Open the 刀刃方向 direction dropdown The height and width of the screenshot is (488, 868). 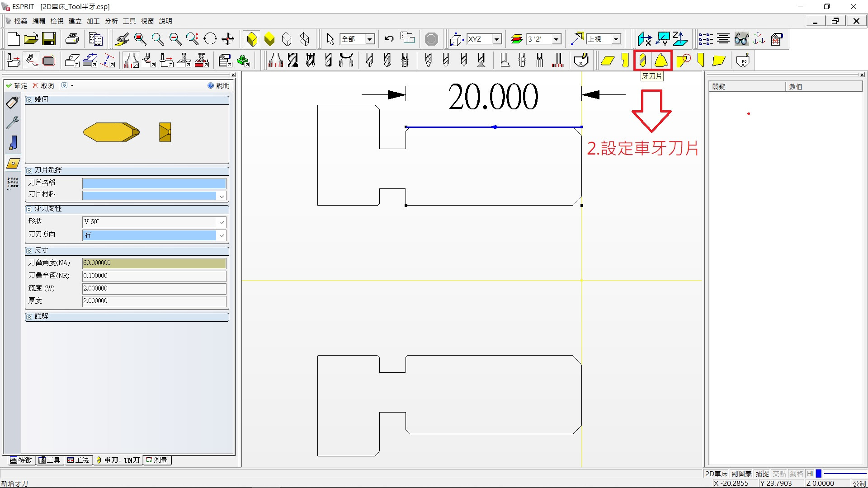[222, 235]
